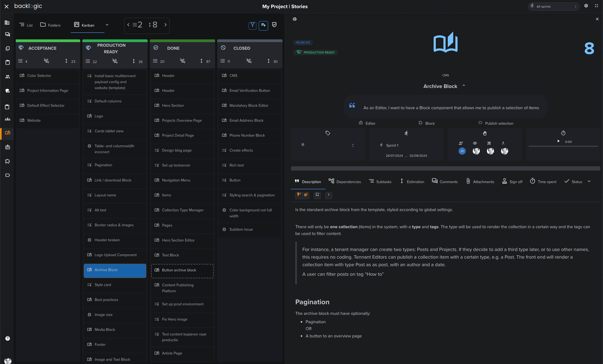Viewport: 603px width, 364px height.
Task: Open the Stories panel in the sidebar
Action: click(x=7, y=133)
